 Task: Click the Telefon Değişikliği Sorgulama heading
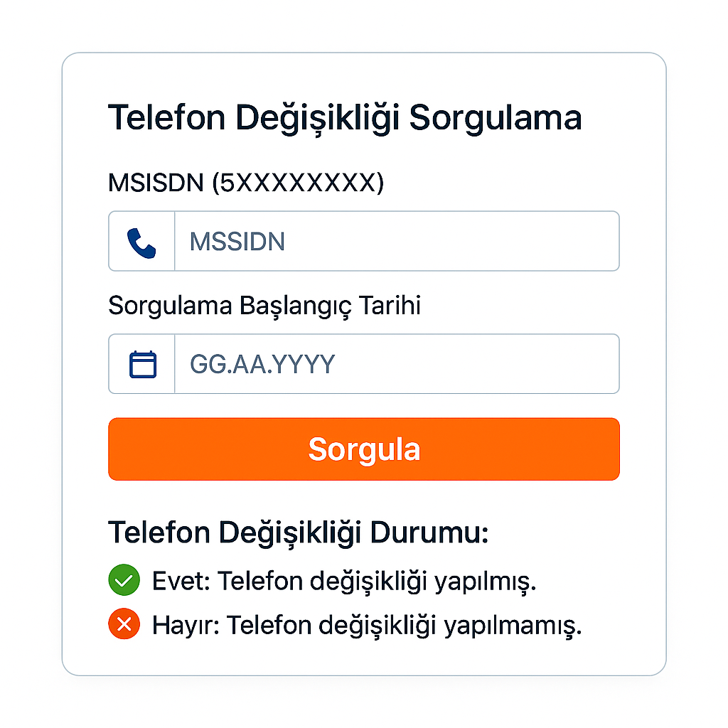tap(345, 119)
